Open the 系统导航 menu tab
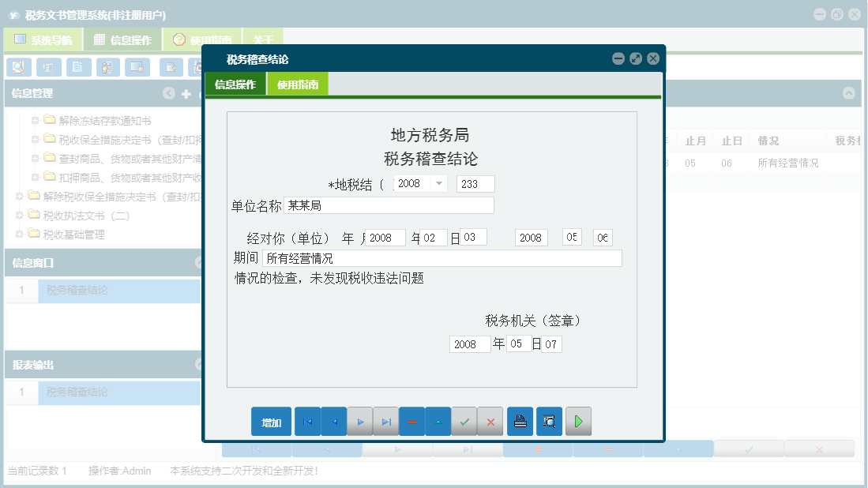868x488 pixels. click(43, 38)
